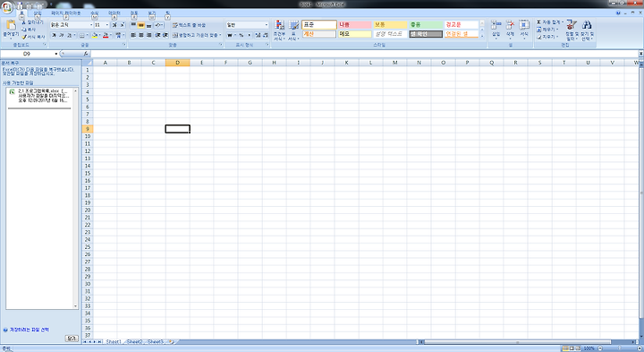Switch to the Review ribbon tab

point(134,13)
